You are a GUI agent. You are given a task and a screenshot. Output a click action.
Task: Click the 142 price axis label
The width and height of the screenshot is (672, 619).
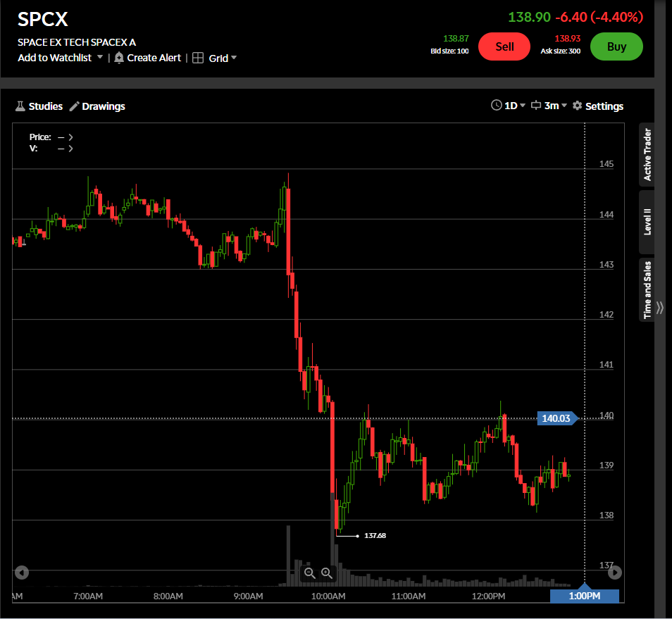[x=606, y=314]
